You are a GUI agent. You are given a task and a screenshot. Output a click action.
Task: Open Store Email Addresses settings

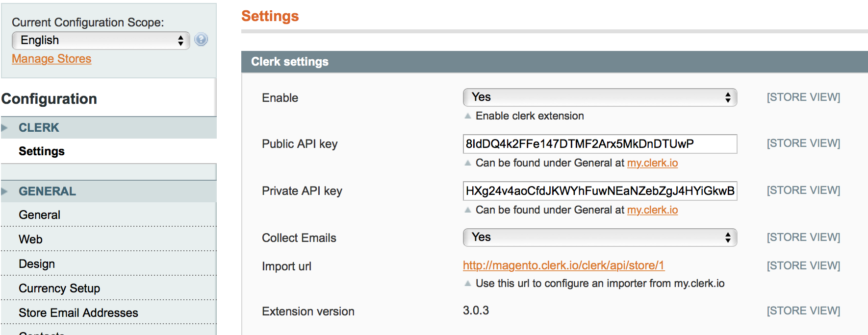(x=78, y=312)
